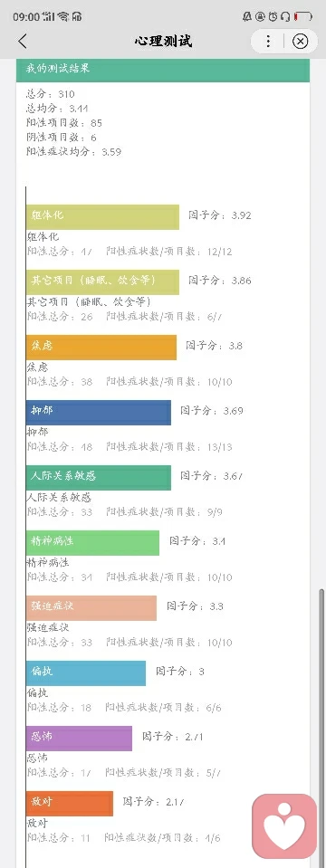Tap the 恐怖 purple bar
The width and height of the screenshot is (326, 868).
[79, 739]
